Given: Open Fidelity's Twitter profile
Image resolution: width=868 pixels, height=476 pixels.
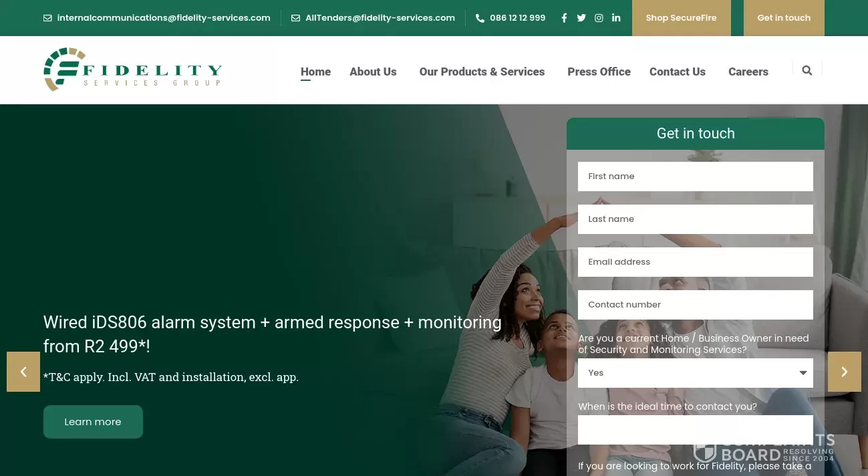Looking at the screenshot, I should [x=581, y=18].
